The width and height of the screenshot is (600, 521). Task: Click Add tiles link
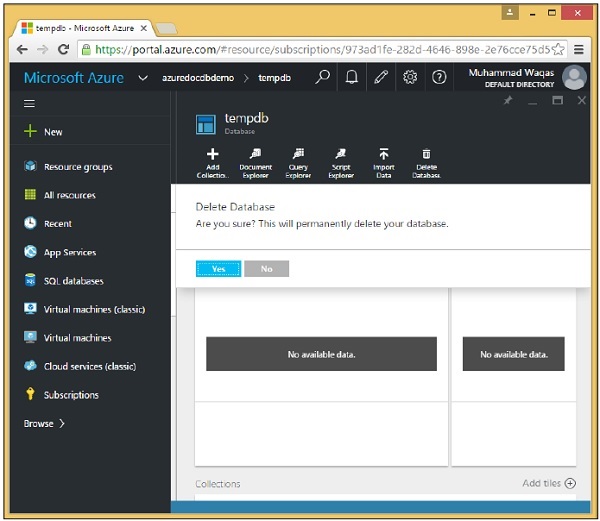tap(548, 483)
